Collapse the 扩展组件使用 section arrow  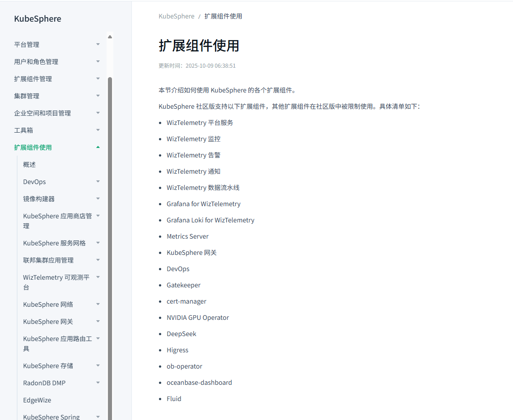click(x=98, y=147)
